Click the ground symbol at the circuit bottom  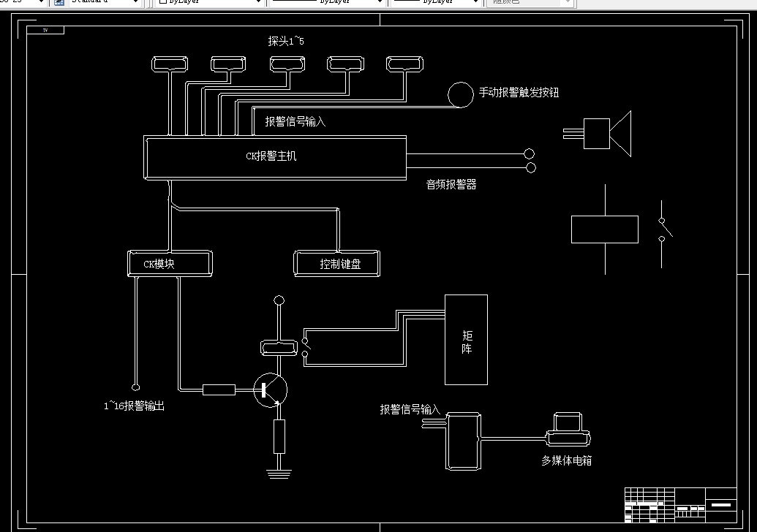tap(280, 471)
